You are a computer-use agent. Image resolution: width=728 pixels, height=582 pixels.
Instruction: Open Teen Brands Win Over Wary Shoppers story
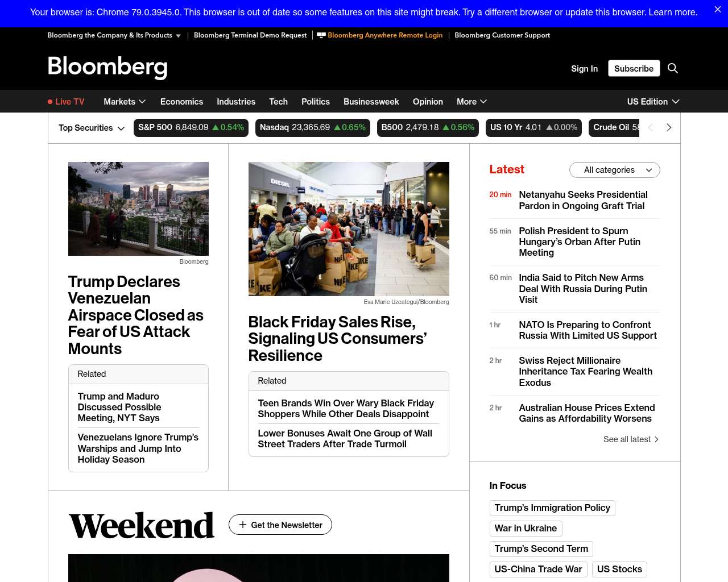(346, 409)
